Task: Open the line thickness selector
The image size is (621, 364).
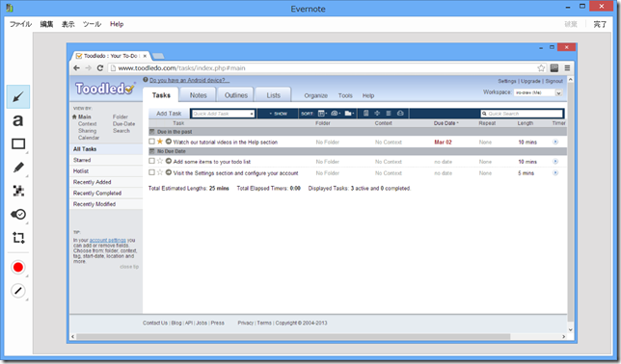Action: click(x=18, y=291)
